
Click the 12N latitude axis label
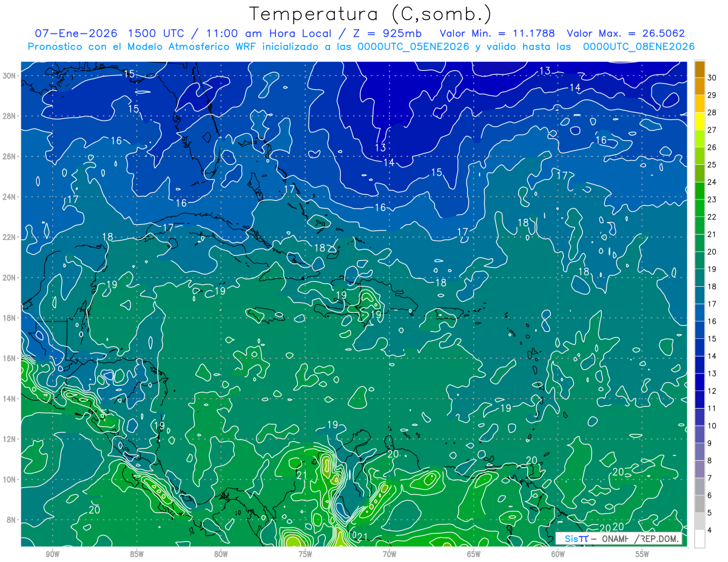click(10, 439)
